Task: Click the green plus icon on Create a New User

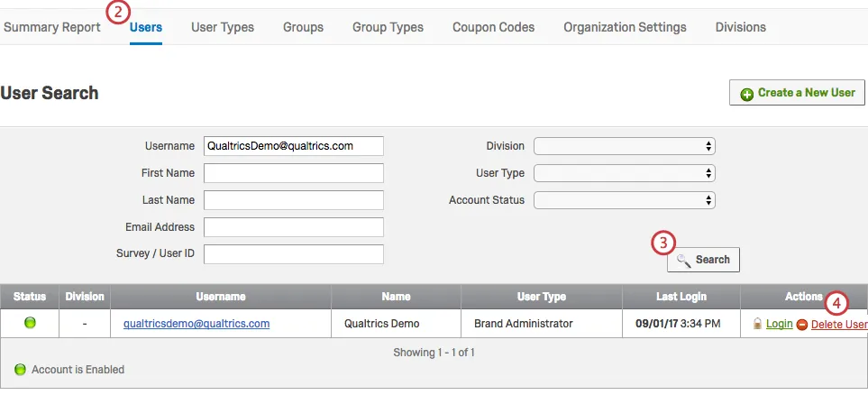Action: click(x=746, y=94)
